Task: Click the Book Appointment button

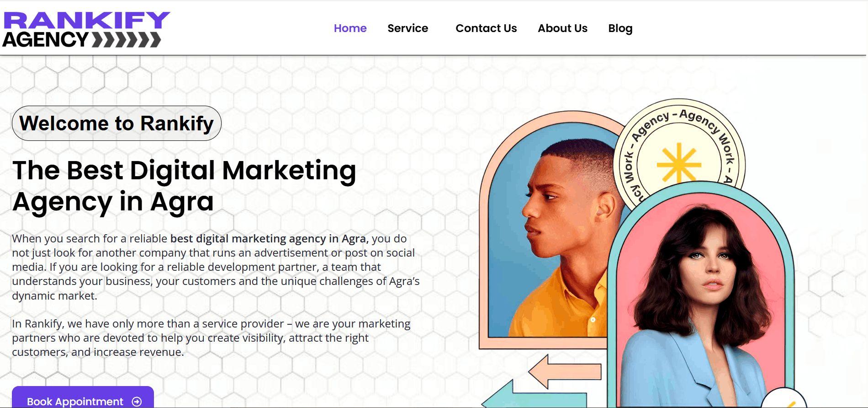Action: pyautogui.click(x=75, y=400)
